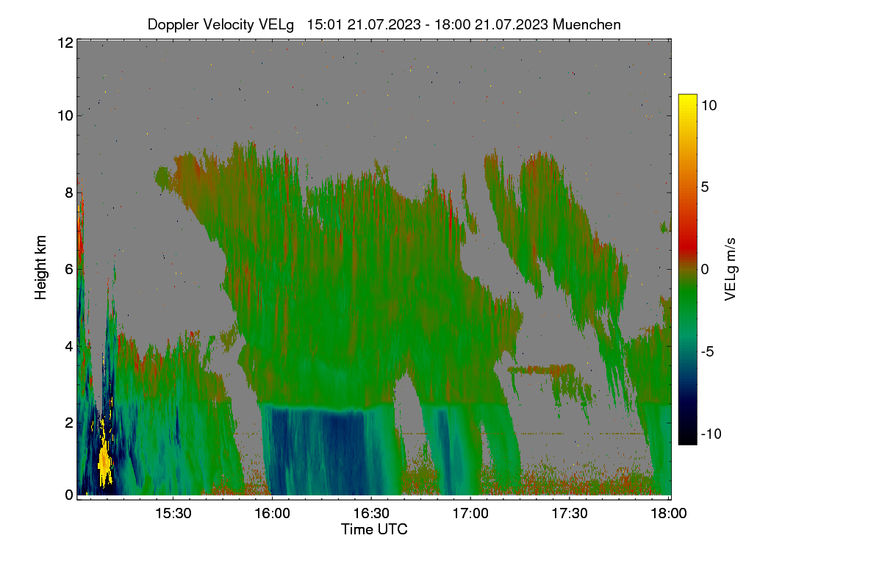Click the plot title 'Doppler Velocity VELg'

[x=221, y=24]
